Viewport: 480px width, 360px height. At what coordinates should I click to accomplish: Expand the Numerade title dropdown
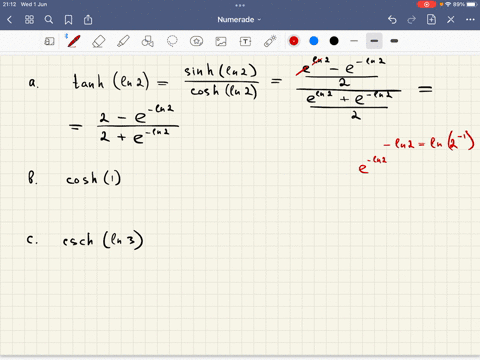(x=239, y=20)
